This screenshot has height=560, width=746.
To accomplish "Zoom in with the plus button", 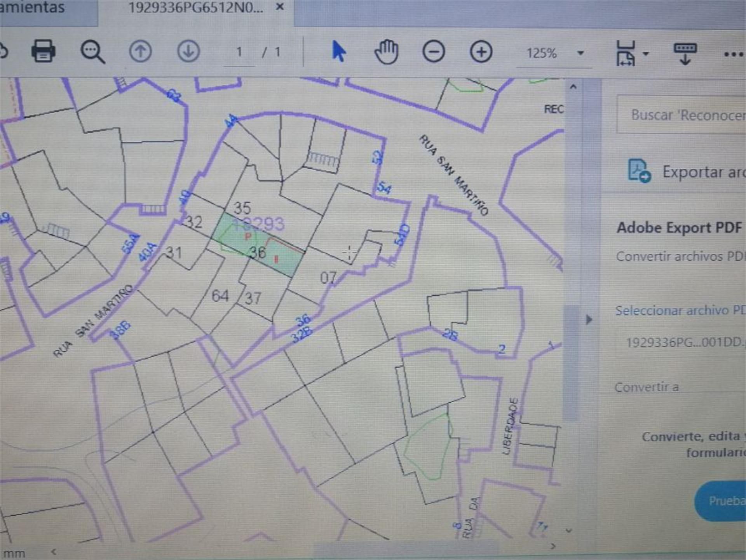I will [481, 52].
